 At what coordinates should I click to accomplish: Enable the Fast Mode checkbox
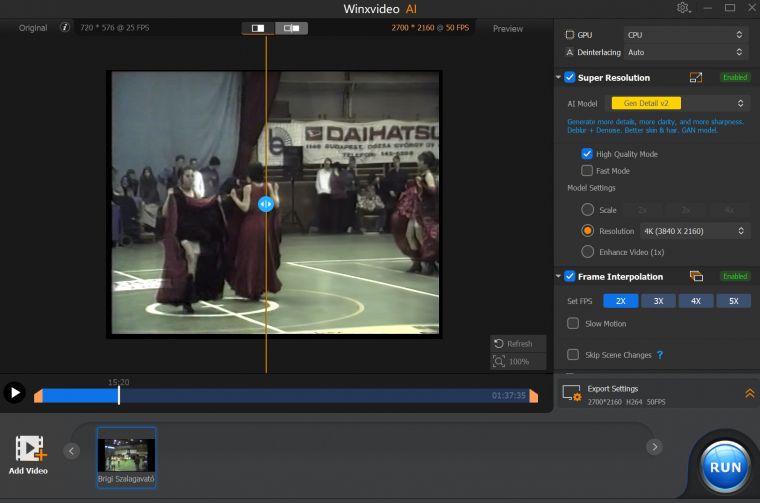pyautogui.click(x=587, y=171)
